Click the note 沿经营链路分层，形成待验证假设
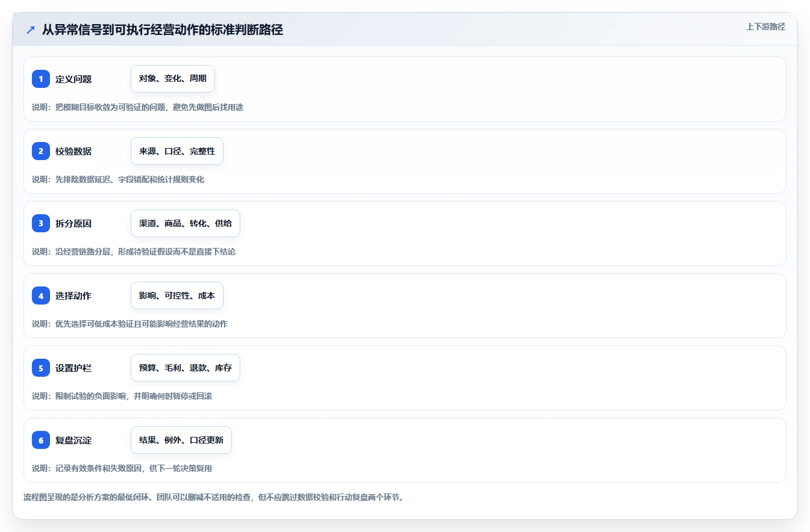810x532 pixels. click(134, 252)
